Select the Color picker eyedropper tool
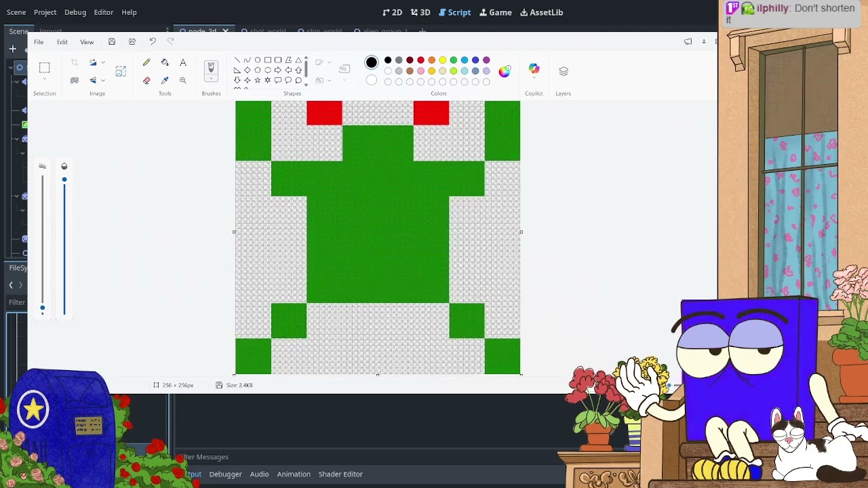This screenshot has width=868, height=488. 165,80
